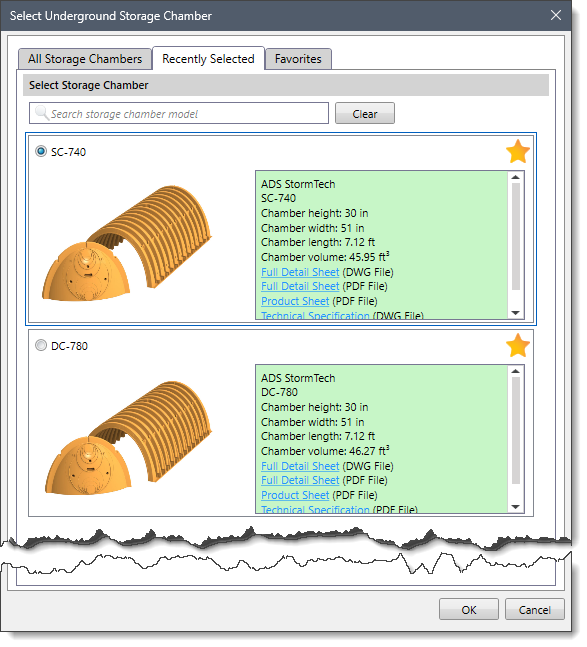The width and height of the screenshot is (587, 647).
Task: Close the Select Underground Storage Chamber dialog
Action: pos(556,15)
